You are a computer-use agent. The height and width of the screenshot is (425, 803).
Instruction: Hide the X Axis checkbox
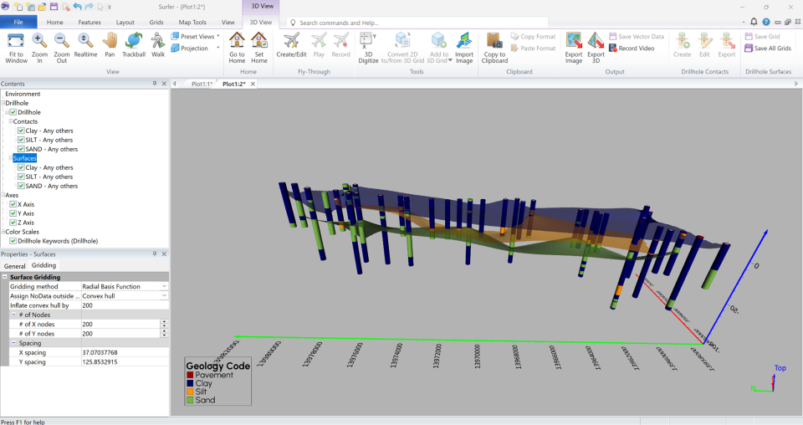(13, 204)
